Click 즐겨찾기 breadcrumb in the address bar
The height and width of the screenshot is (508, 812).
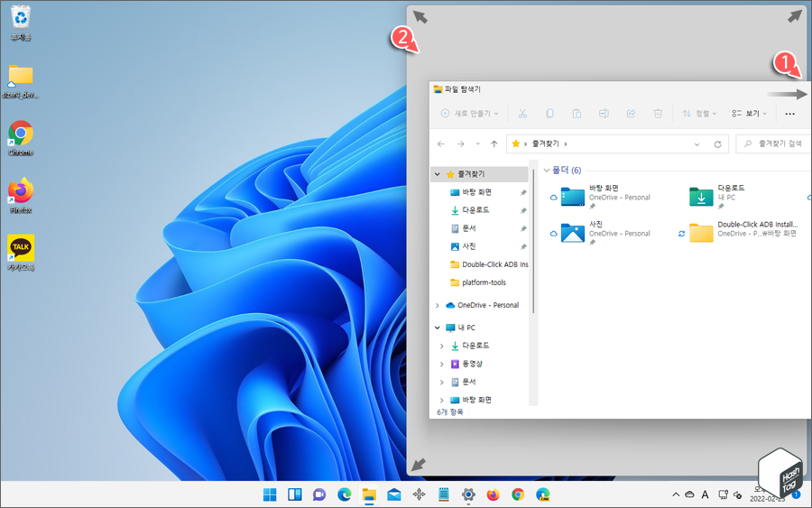click(546, 144)
